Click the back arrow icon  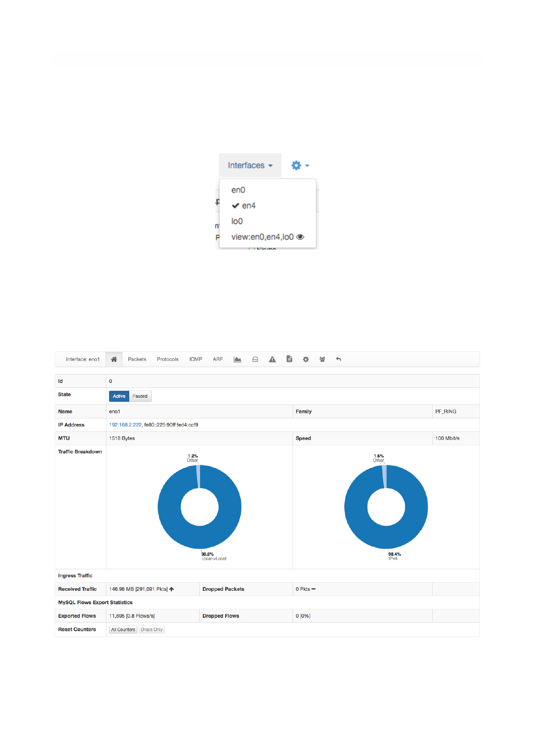point(339,359)
